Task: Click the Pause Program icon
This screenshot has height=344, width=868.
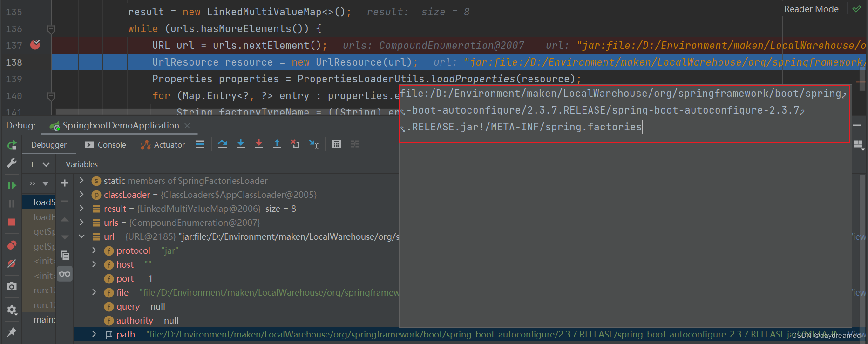Action: point(12,203)
